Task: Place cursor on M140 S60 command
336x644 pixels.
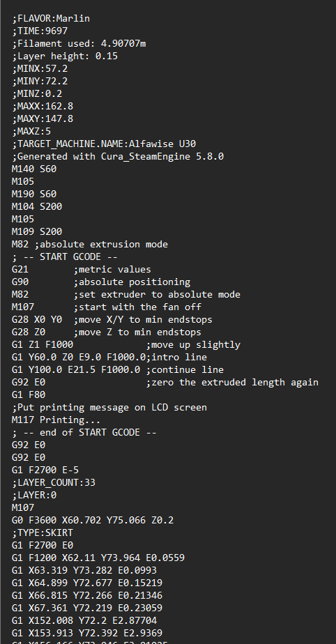Action: tap(34, 169)
